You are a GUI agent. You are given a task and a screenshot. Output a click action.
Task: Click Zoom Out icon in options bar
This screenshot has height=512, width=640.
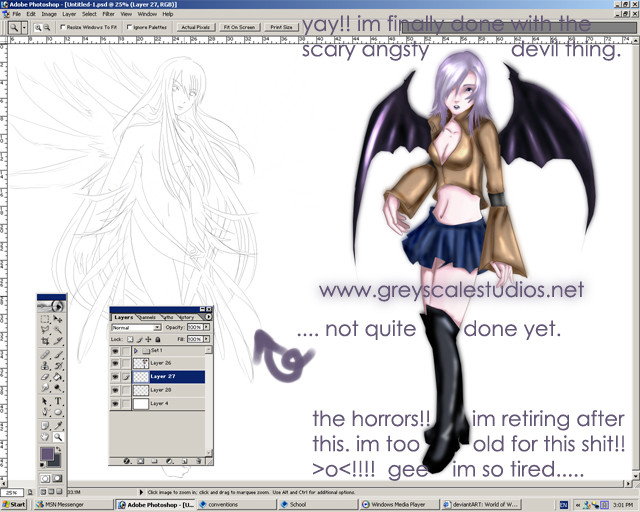click(47, 27)
